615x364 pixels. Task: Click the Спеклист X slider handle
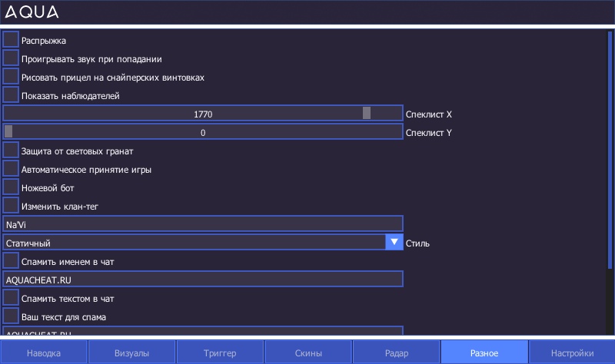(x=367, y=114)
